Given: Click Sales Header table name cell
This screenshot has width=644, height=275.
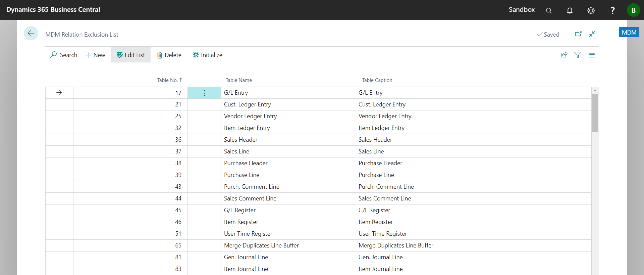Looking at the screenshot, I should 288,140.
